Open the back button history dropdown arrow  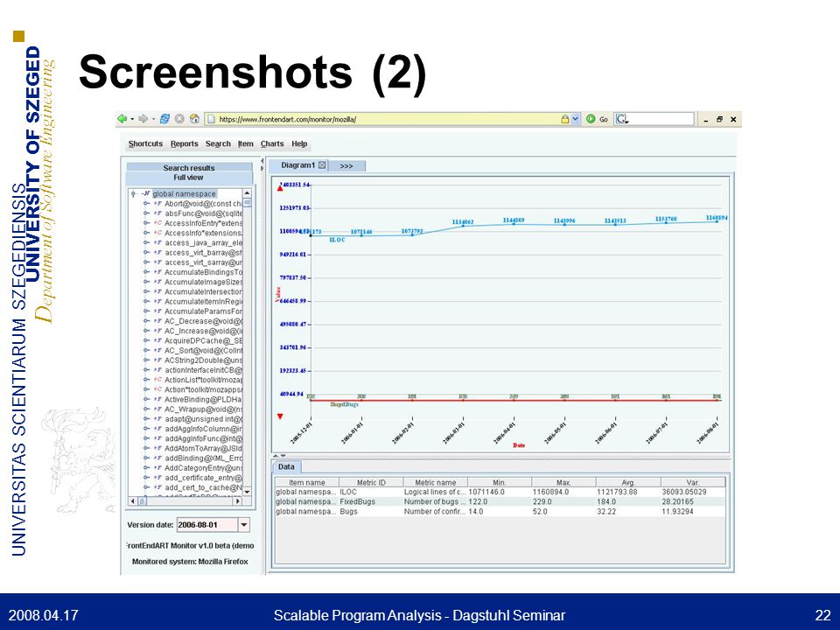[x=132, y=119]
